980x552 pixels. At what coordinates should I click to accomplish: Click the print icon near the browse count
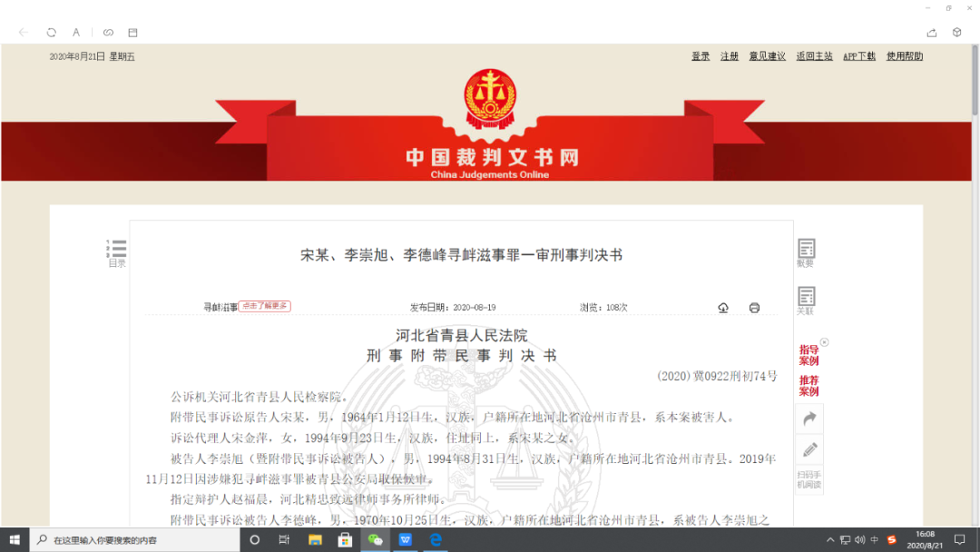click(x=754, y=307)
